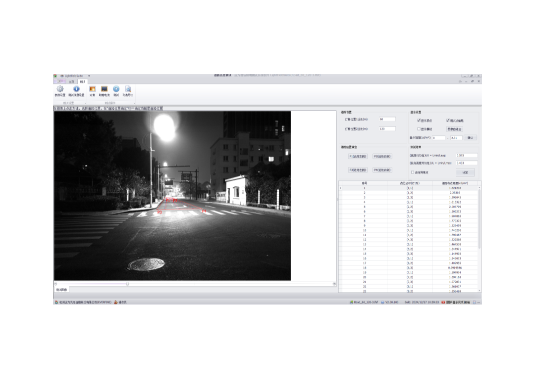The image size is (540, 380).
Task: Click the small blue icon in status bar
Action: point(382,302)
